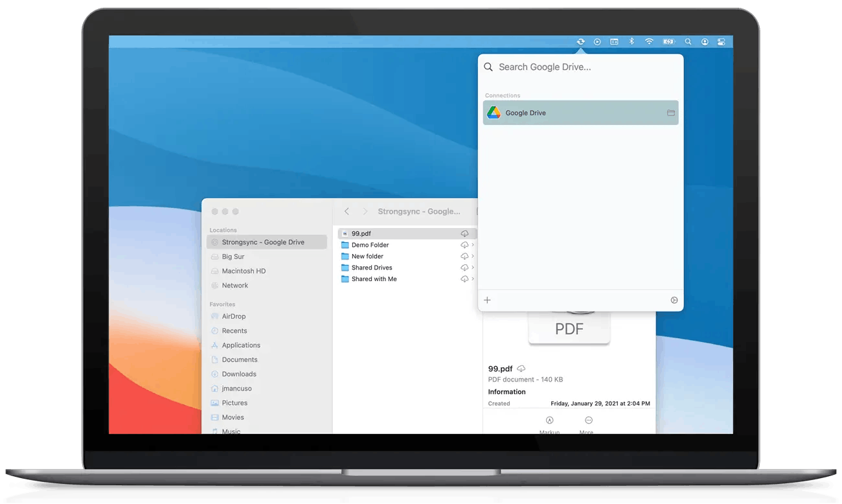This screenshot has height=504, width=842.
Task: Click the battery status icon
Action: pyautogui.click(x=668, y=41)
